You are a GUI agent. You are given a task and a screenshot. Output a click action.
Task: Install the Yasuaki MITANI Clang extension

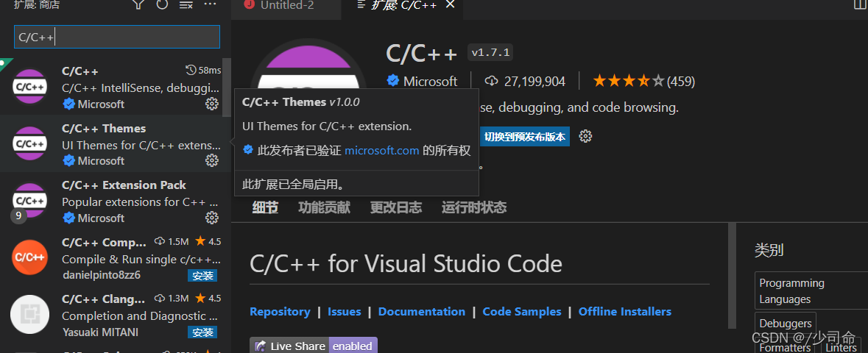pyautogui.click(x=202, y=332)
